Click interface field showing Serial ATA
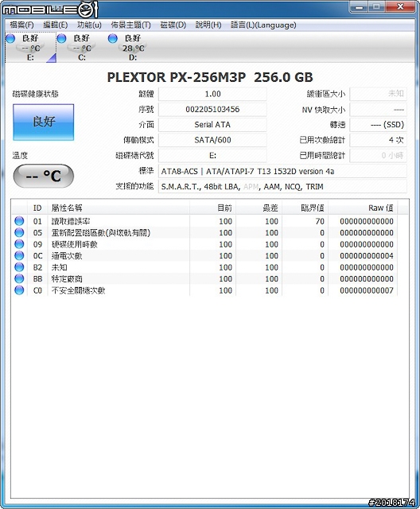Screen dimensions: 420x509 coord(212,125)
